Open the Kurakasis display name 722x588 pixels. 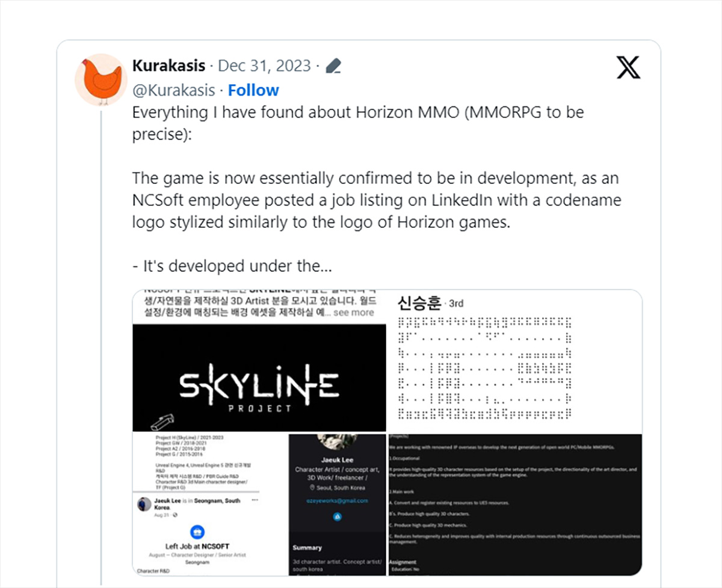coord(169,66)
